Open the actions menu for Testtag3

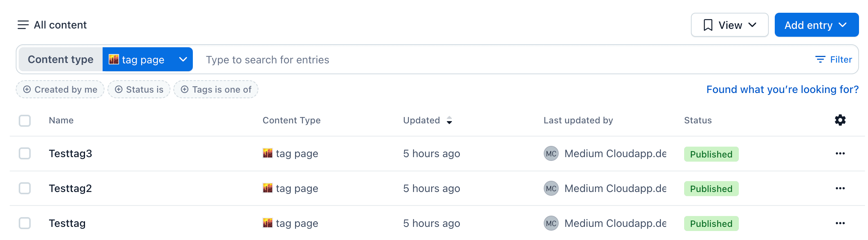pyautogui.click(x=840, y=154)
